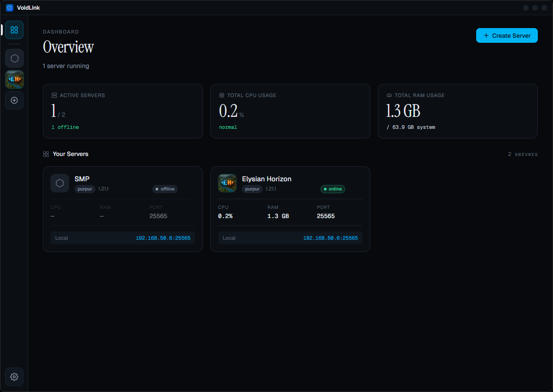Click the Your Servers section heading
Screen dimensions: 553x392
pyautogui.click(x=70, y=154)
